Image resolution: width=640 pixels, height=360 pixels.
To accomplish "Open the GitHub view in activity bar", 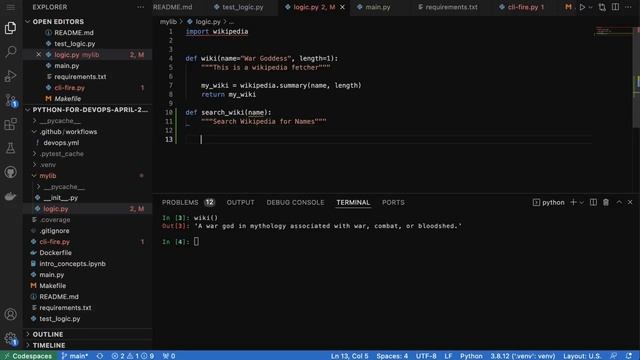I will 11,172.
